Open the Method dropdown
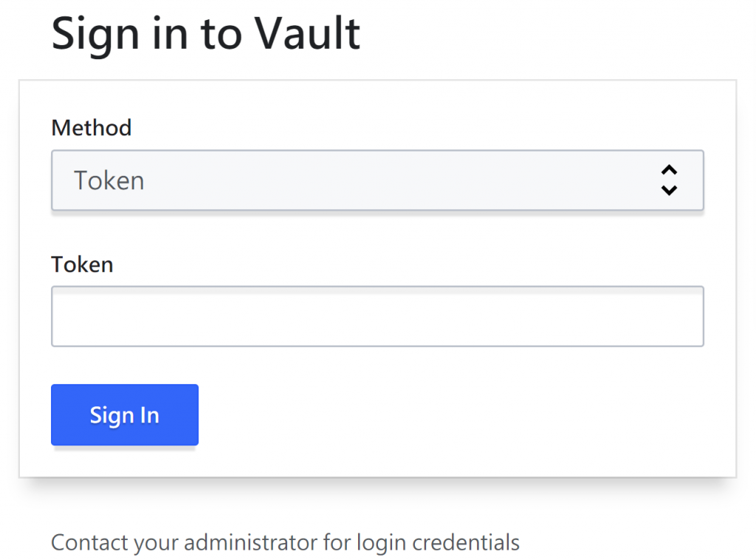 pos(377,180)
